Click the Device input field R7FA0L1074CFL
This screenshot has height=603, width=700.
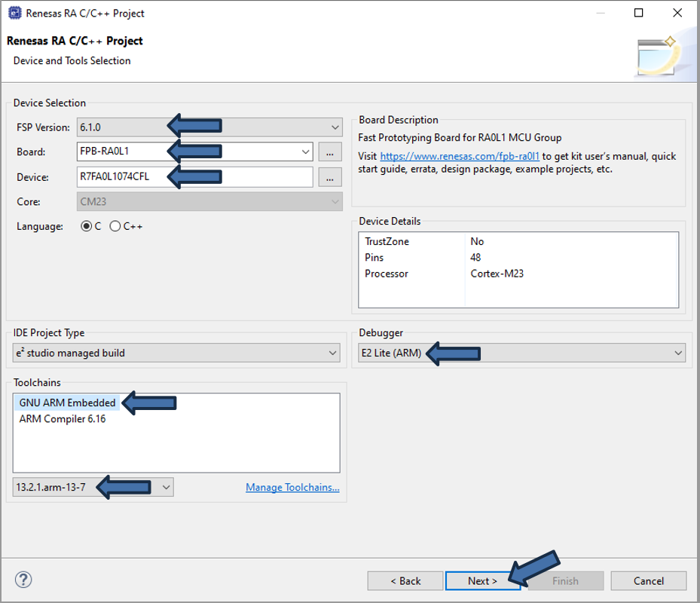coord(194,177)
